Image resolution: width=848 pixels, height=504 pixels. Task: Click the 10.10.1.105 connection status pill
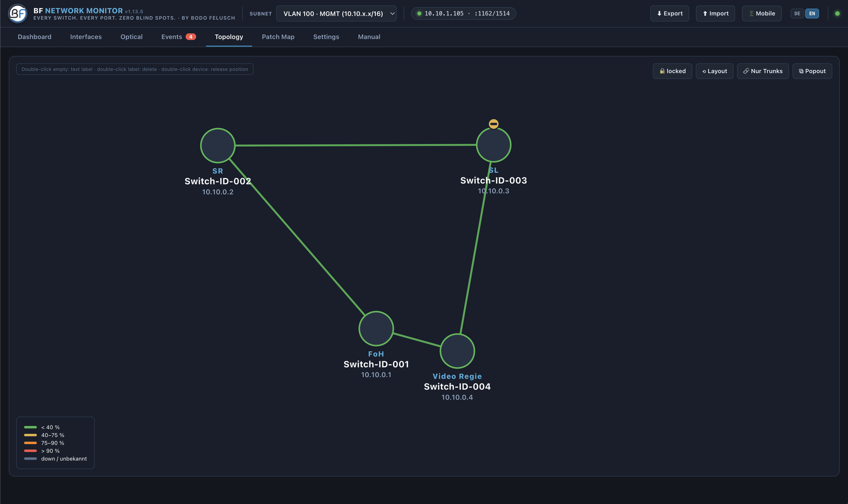click(x=464, y=13)
